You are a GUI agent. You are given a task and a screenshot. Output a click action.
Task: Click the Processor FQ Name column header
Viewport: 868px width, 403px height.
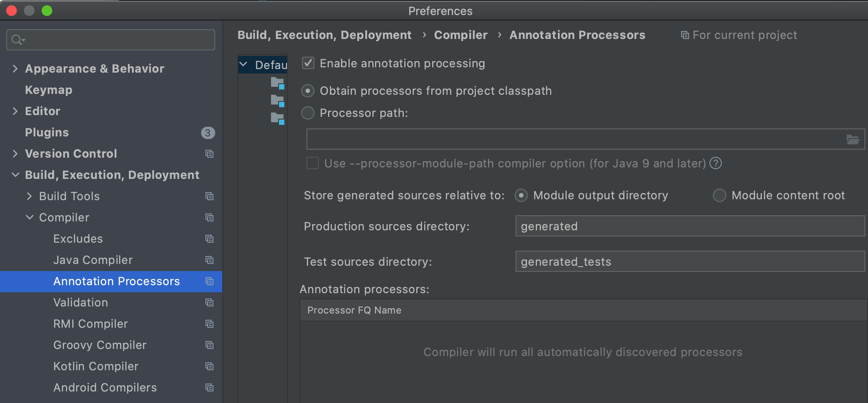click(354, 310)
